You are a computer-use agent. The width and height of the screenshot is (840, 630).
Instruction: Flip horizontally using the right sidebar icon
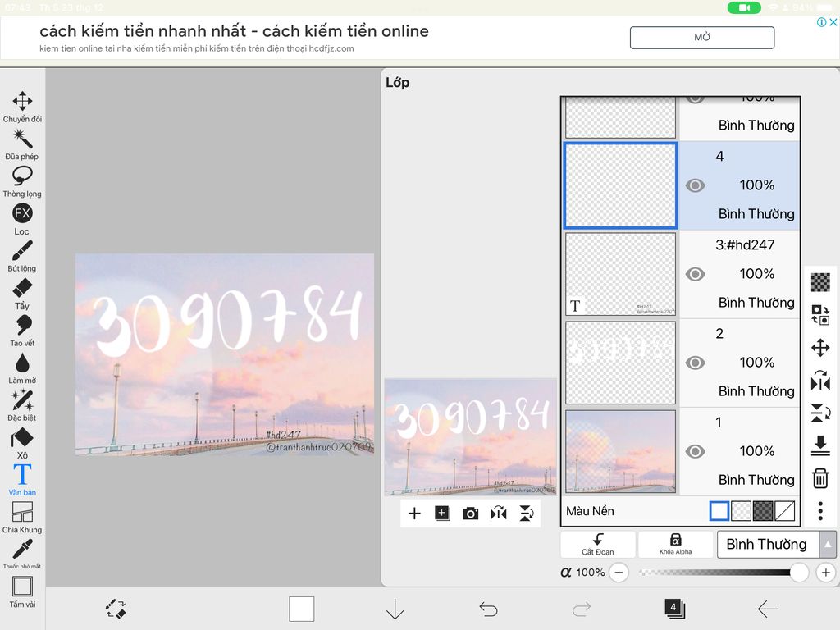click(820, 381)
